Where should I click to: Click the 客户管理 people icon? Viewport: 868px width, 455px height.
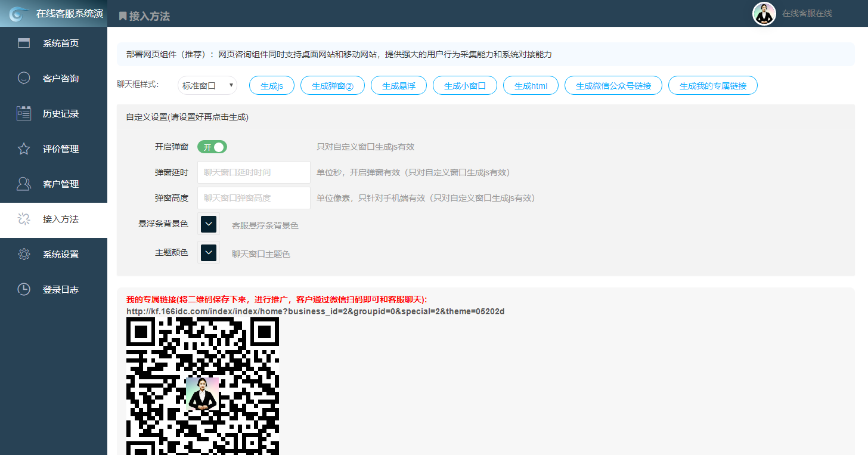pyautogui.click(x=24, y=184)
